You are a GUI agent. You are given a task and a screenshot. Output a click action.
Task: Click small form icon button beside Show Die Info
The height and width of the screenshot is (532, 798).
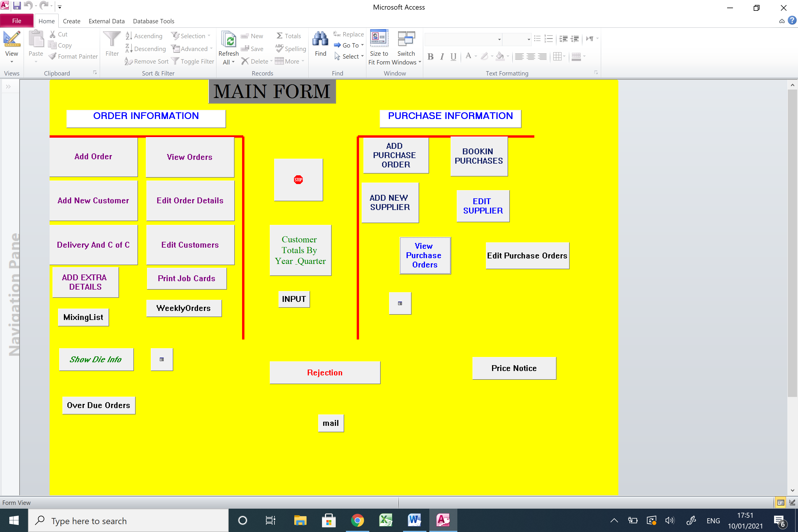point(162,359)
